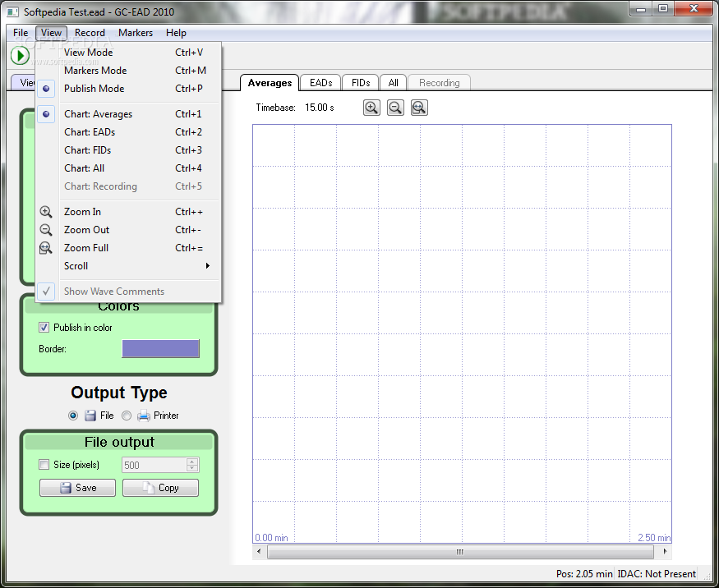Expand the Scroll submenu arrow
The image size is (719, 588).
tap(208, 266)
